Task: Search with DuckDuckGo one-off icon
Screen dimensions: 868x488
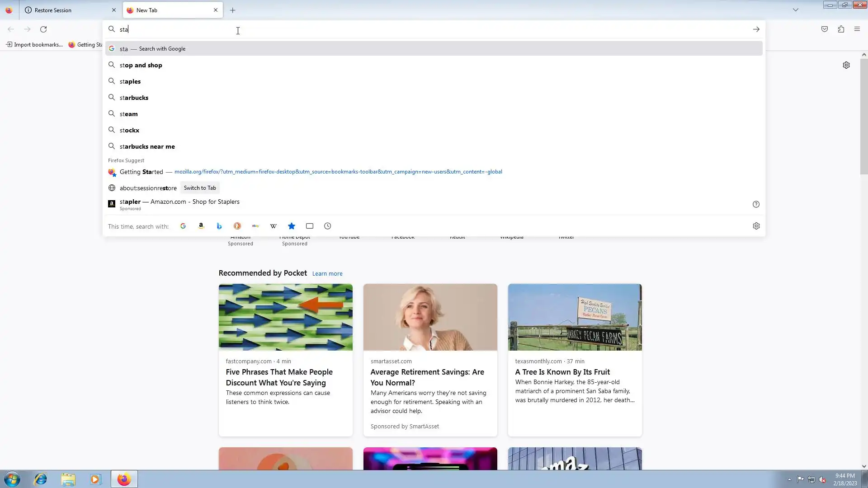Action: click(x=237, y=226)
